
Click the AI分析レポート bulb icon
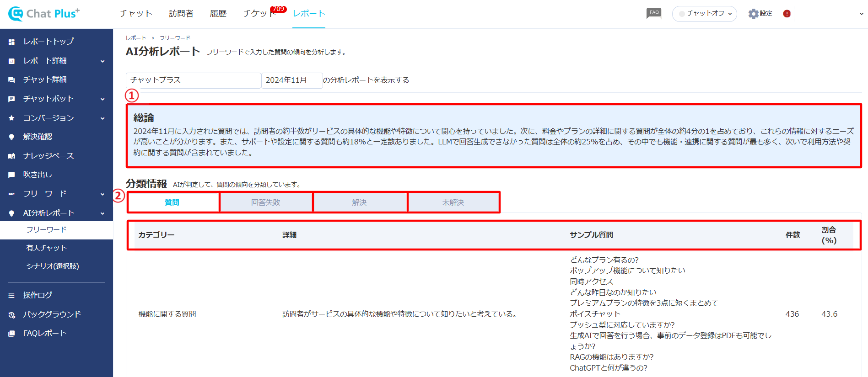[11, 213]
